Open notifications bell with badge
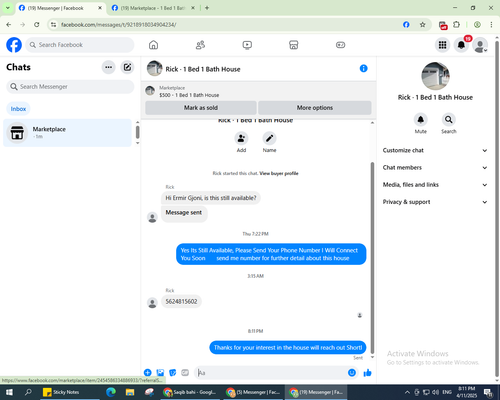Screen dimensions: 500x400 461,45
